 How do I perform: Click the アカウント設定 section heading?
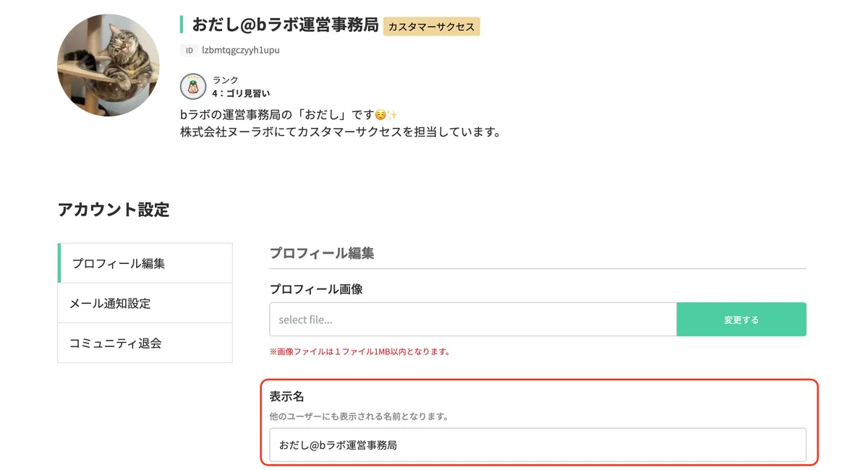114,210
